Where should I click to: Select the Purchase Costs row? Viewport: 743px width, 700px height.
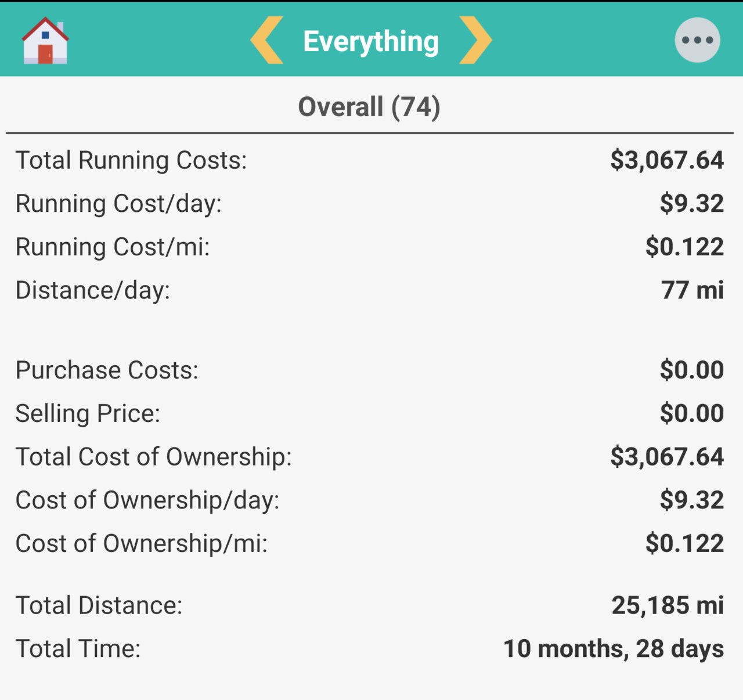369,370
